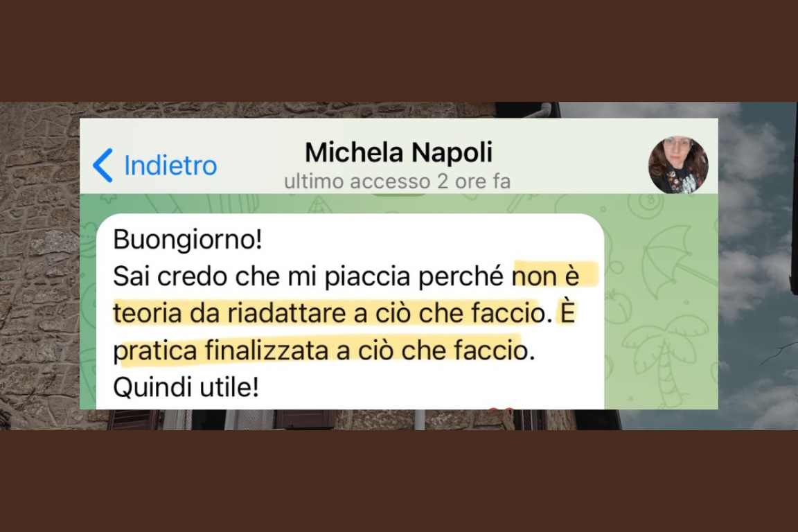Tap the blue back chevron arrow

(103, 166)
